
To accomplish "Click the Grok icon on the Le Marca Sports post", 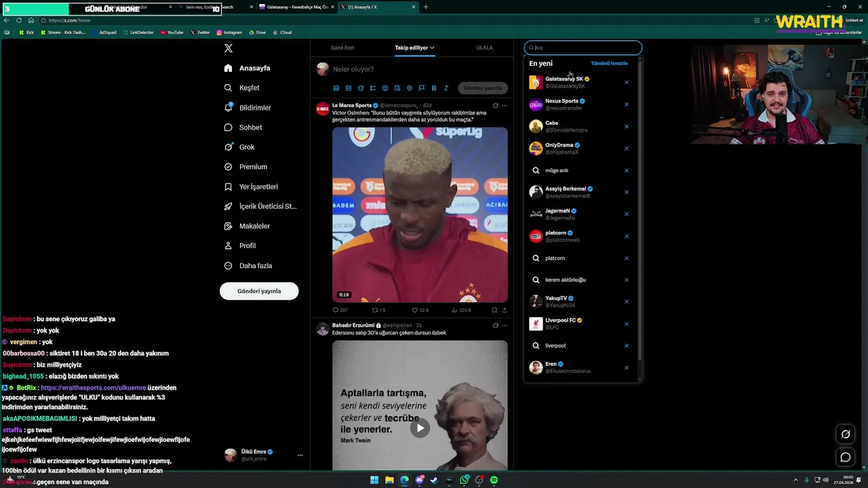I will click(x=496, y=106).
